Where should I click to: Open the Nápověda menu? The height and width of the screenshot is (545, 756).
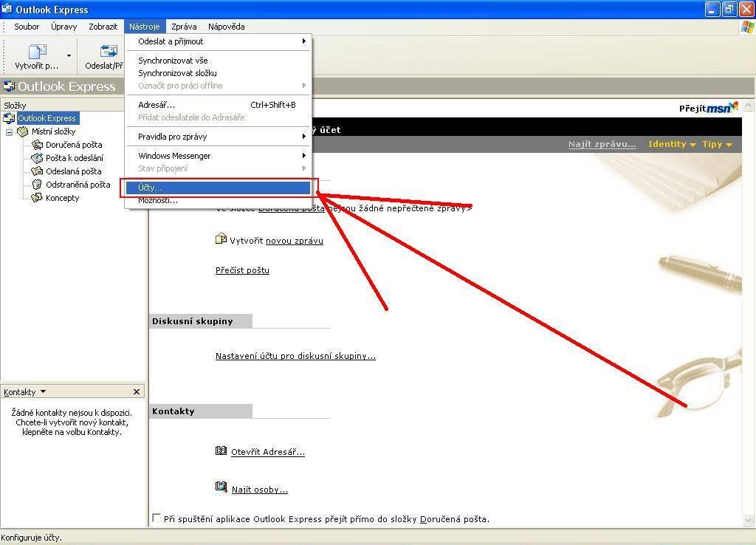point(227,27)
